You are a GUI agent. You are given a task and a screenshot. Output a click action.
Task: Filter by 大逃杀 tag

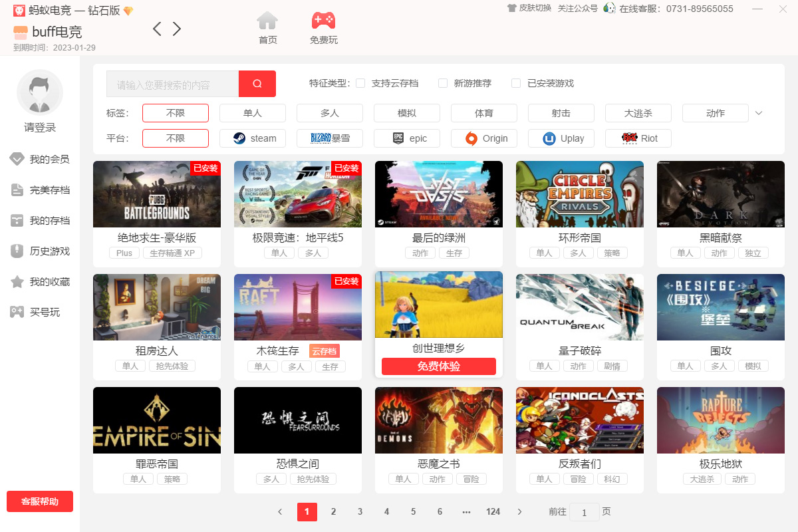coord(638,113)
